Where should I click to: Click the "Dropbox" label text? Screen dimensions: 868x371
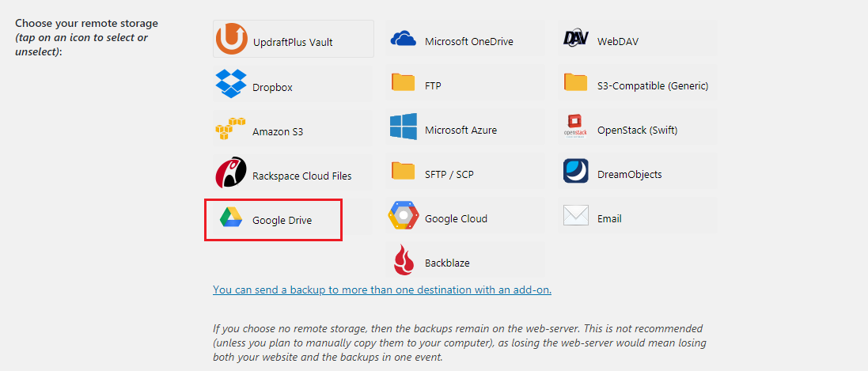272,87
